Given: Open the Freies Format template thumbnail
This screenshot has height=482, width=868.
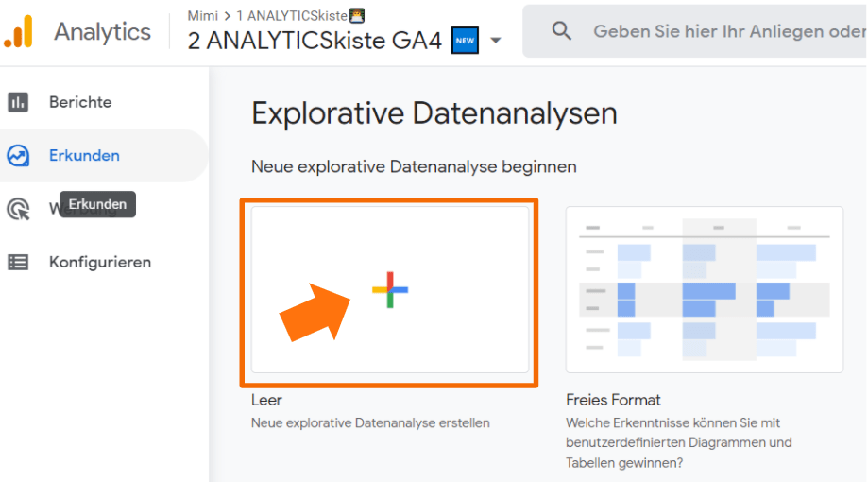Looking at the screenshot, I should point(704,289).
